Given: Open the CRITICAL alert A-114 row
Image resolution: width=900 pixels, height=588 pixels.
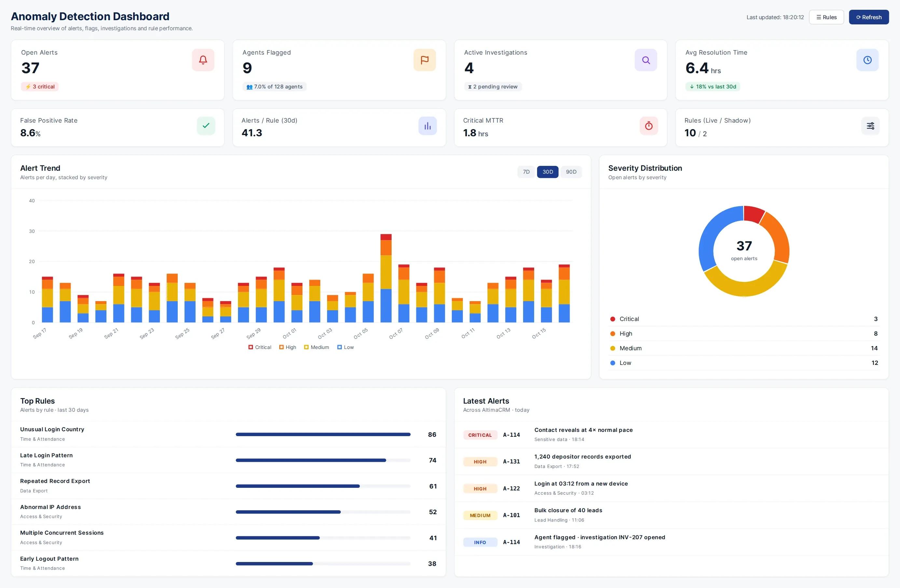Looking at the screenshot, I should [671, 434].
